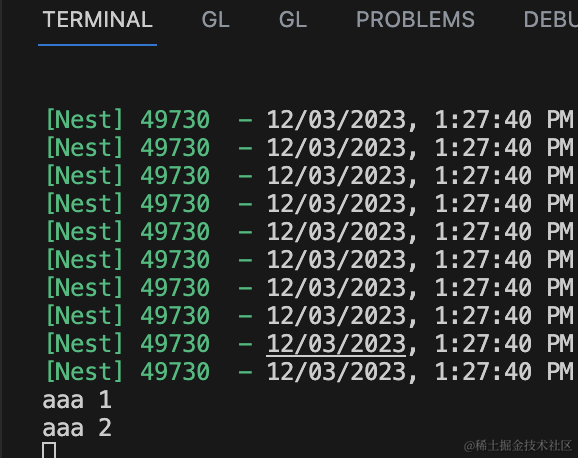Click the hollow terminal cursor block
The image size is (578, 458).
[49, 450]
